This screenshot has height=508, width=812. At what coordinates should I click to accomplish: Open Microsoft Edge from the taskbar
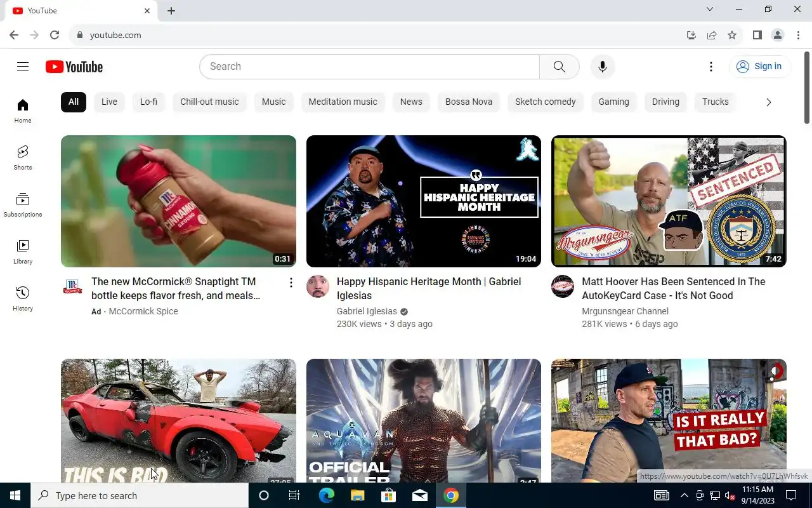(x=326, y=495)
